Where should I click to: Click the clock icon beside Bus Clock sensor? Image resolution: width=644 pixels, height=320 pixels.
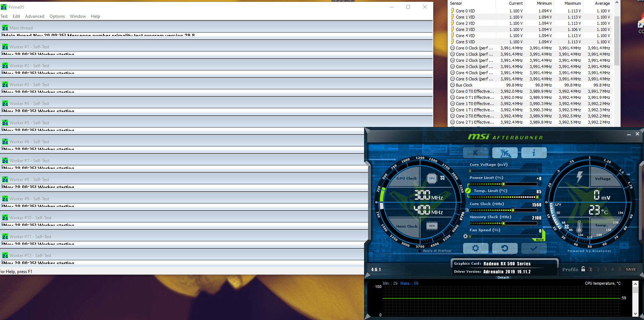pos(453,85)
